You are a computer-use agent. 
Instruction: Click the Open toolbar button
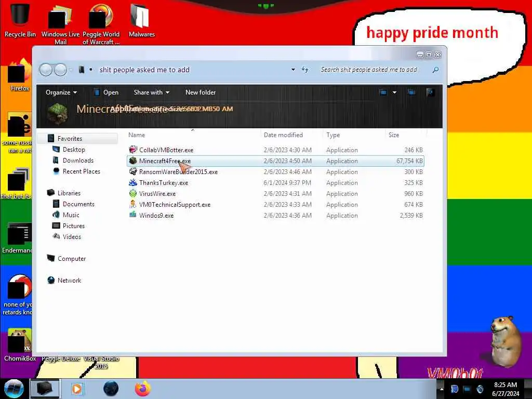106,92
